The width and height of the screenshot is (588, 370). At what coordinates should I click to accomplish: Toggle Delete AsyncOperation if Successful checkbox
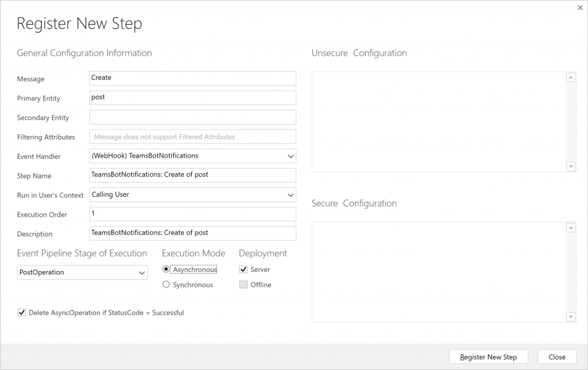pos(22,313)
